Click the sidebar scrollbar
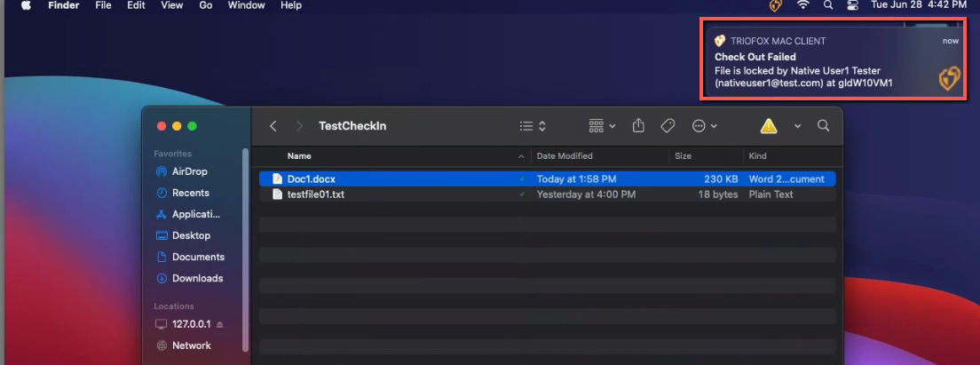980x365 pixels. click(246, 250)
